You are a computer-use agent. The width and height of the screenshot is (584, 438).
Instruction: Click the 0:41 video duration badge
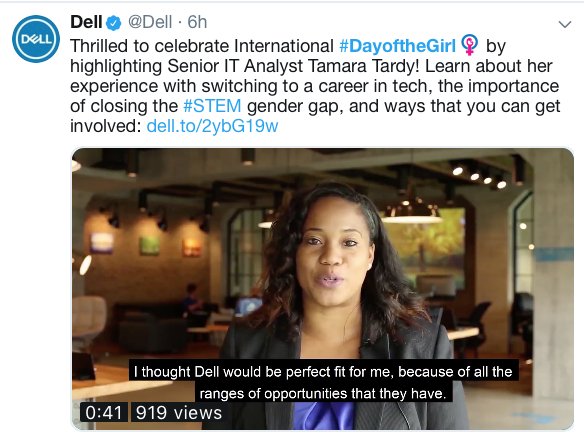pos(104,413)
